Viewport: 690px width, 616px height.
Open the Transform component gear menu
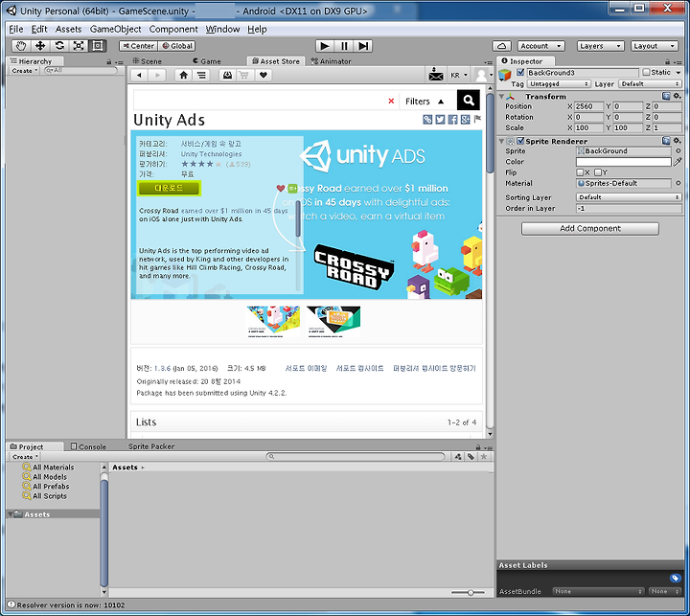pos(678,96)
